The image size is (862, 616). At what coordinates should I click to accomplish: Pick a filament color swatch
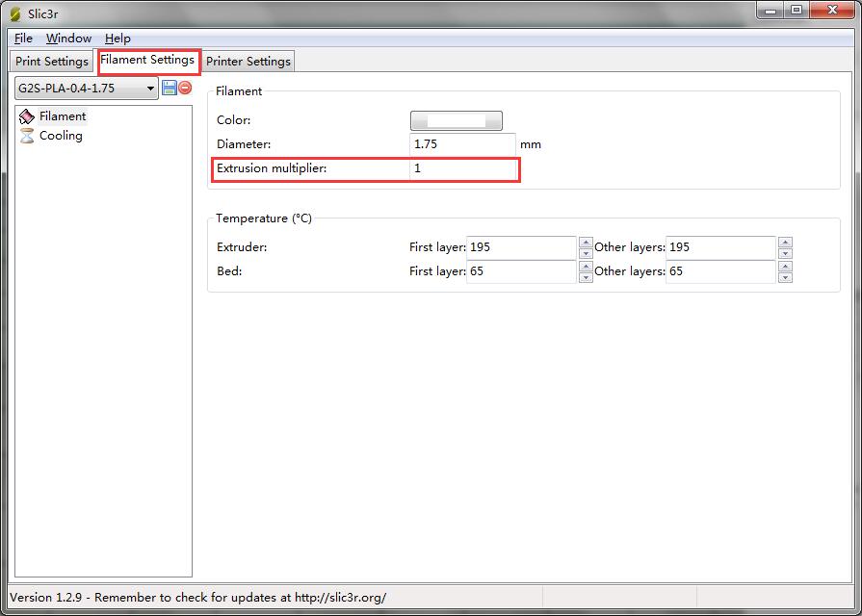457,120
